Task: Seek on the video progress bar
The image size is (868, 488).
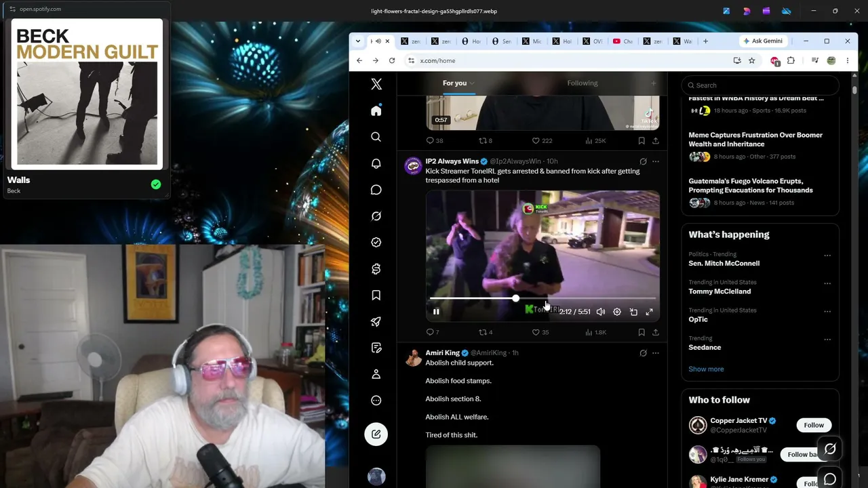Action: pos(542,298)
